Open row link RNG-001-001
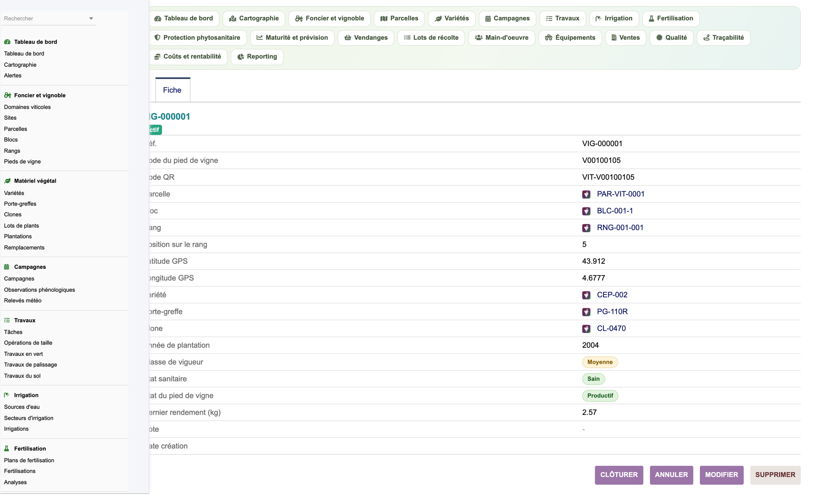The image size is (815, 504). (x=620, y=228)
